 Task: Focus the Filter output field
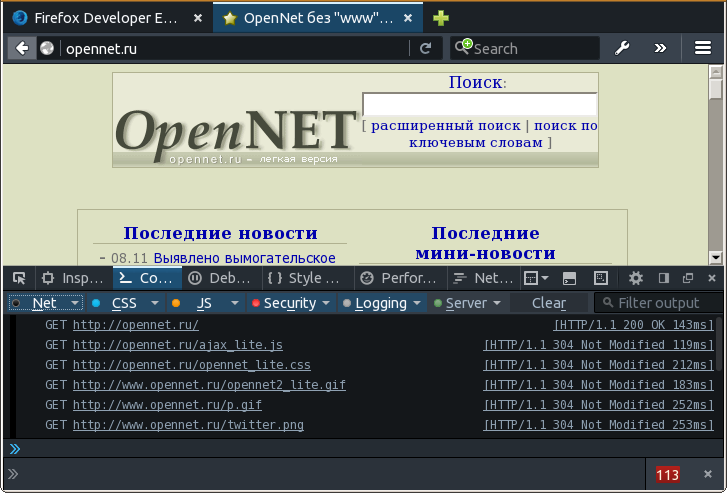(x=658, y=303)
